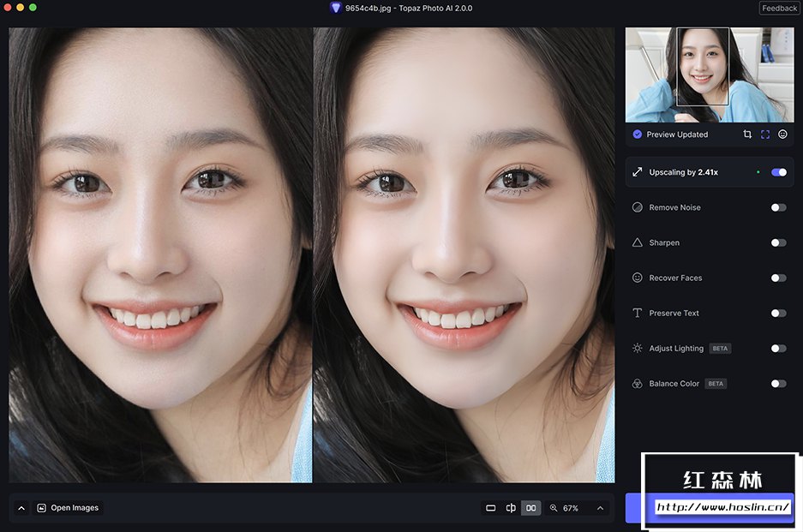
Task: Click the crop icon under the preview thumbnail
Action: (747, 134)
